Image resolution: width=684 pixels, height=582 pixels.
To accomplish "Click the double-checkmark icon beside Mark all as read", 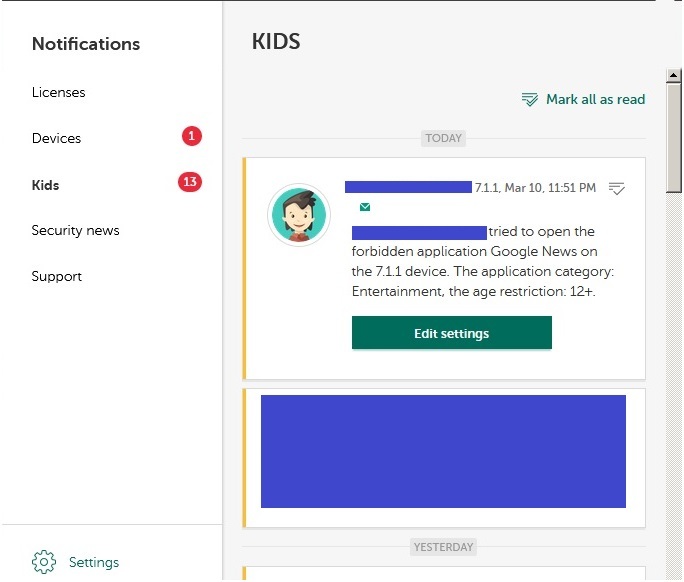I will click(530, 100).
